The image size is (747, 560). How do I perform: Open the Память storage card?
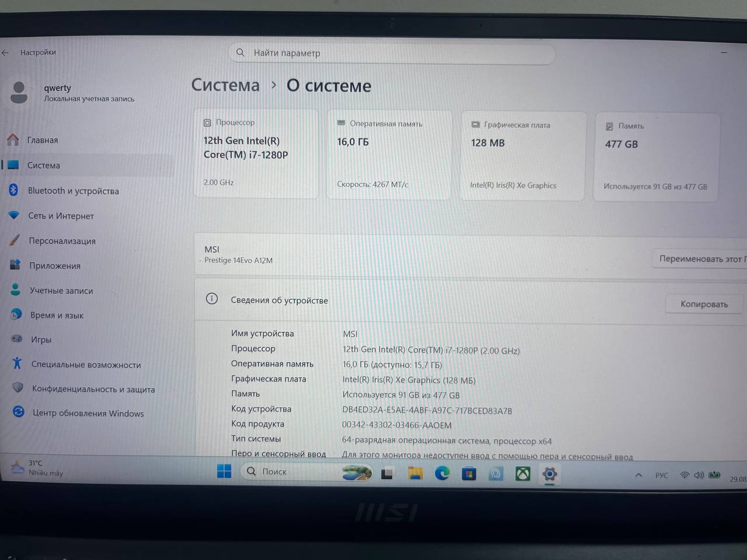(x=657, y=157)
